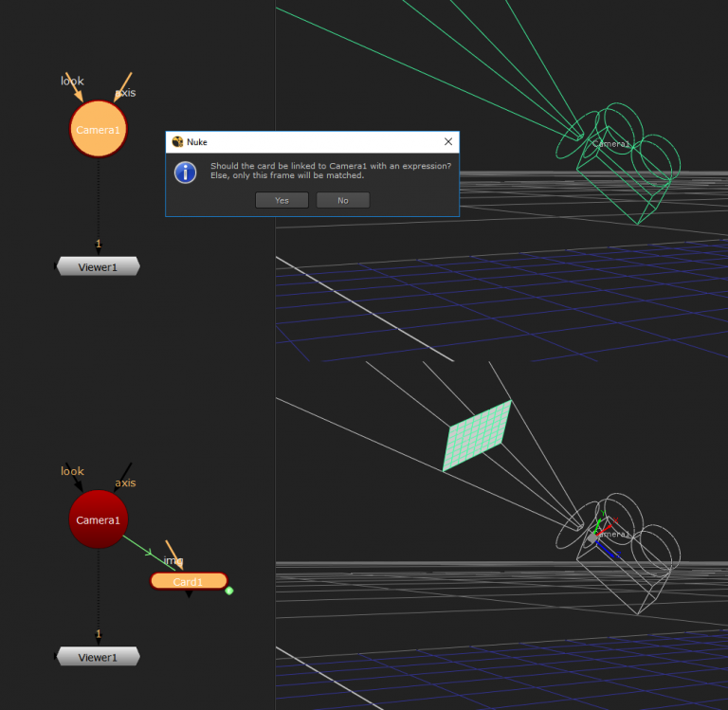Close the Nuke dialog window

448,142
